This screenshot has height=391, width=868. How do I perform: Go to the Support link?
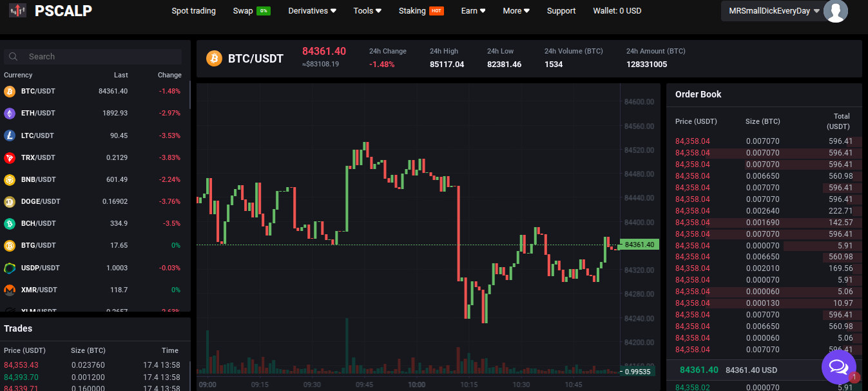coord(561,11)
